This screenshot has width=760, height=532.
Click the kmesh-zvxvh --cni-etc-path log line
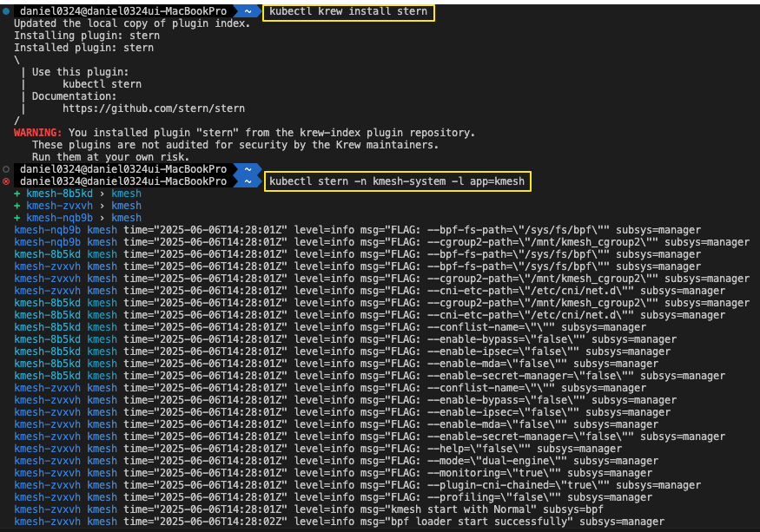click(369, 290)
